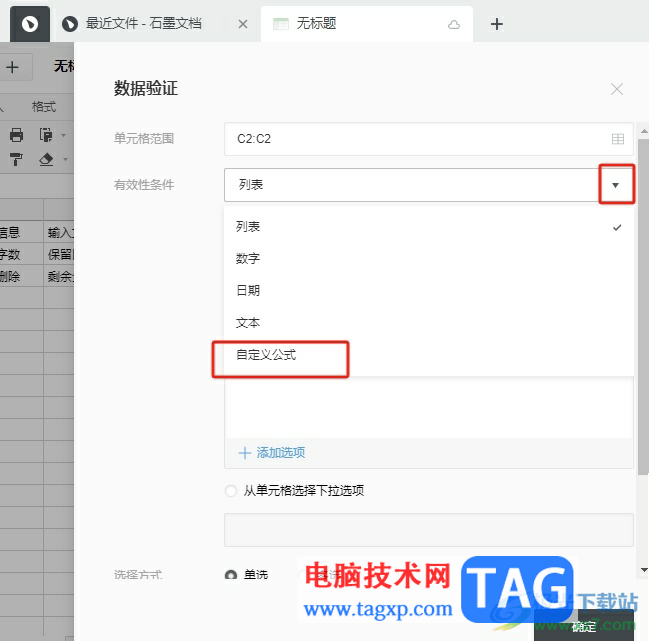Choose 列表 from the dropdown list

click(429, 227)
